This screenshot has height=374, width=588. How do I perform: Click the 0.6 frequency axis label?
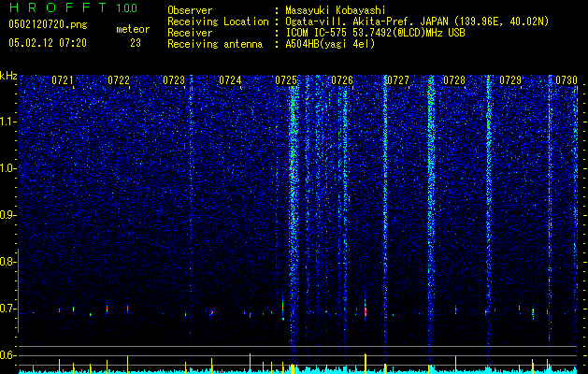7,355
